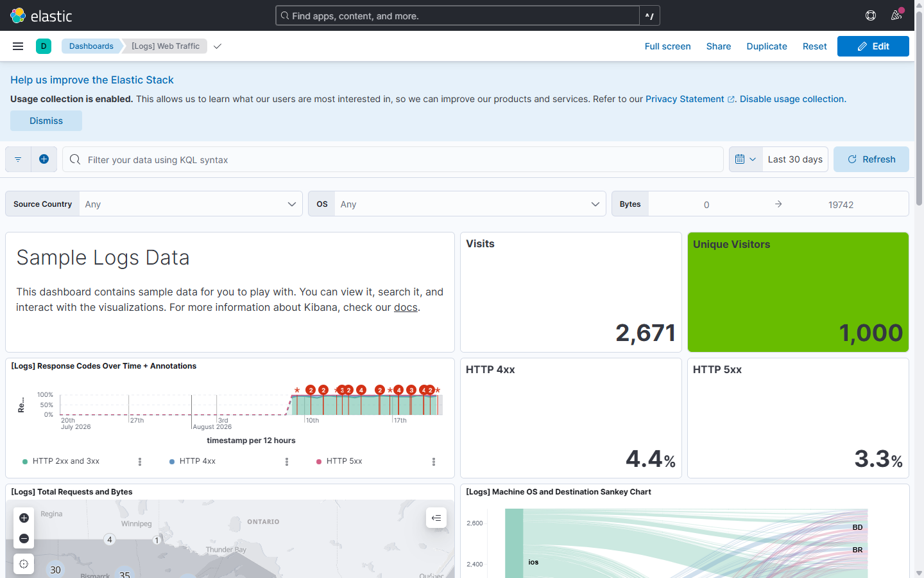
Task: Click the Bytes minimum value field
Action: (x=706, y=204)
